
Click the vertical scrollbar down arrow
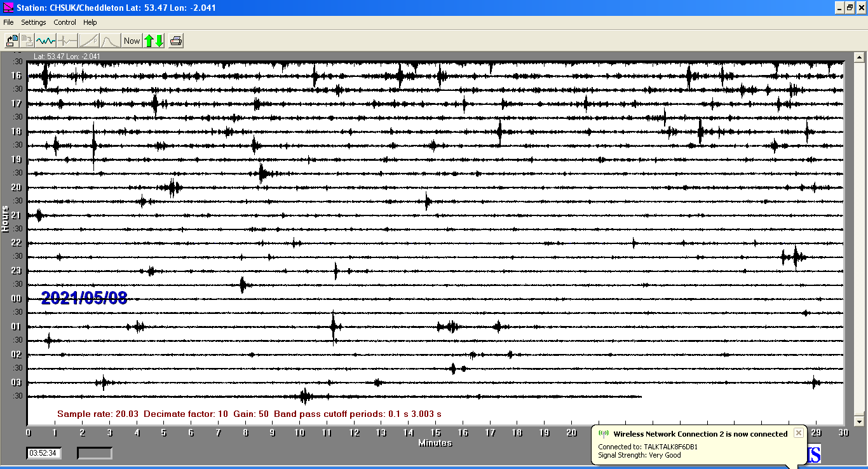click(860, 421)
